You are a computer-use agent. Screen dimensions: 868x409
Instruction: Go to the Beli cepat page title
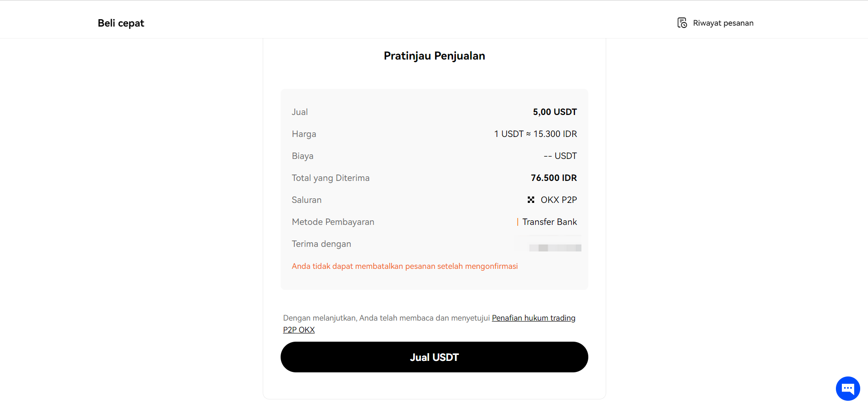121,23
